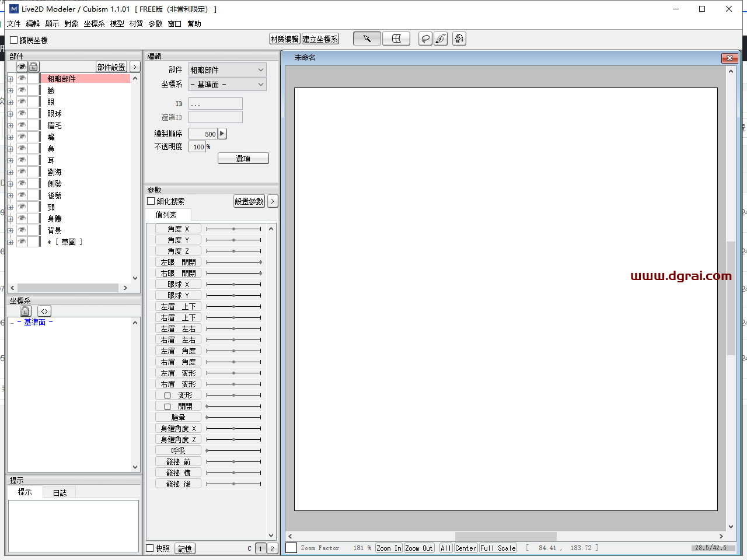Expand the 眼 tree node
The image size is (747, 560).
[11, 102]
